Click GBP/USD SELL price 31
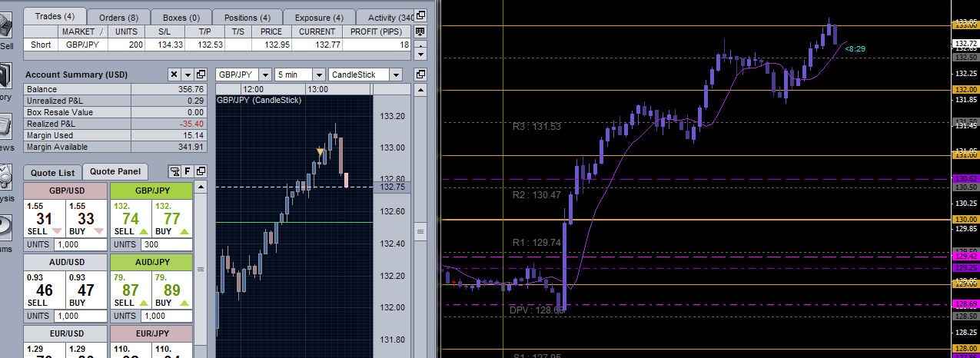 44,218
